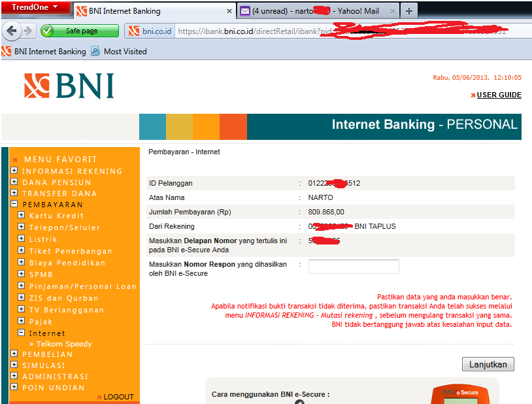Expand the Biaya Pendidikan plus box
The width and height of the screenshot is (532, 404).
click(22, 262)
